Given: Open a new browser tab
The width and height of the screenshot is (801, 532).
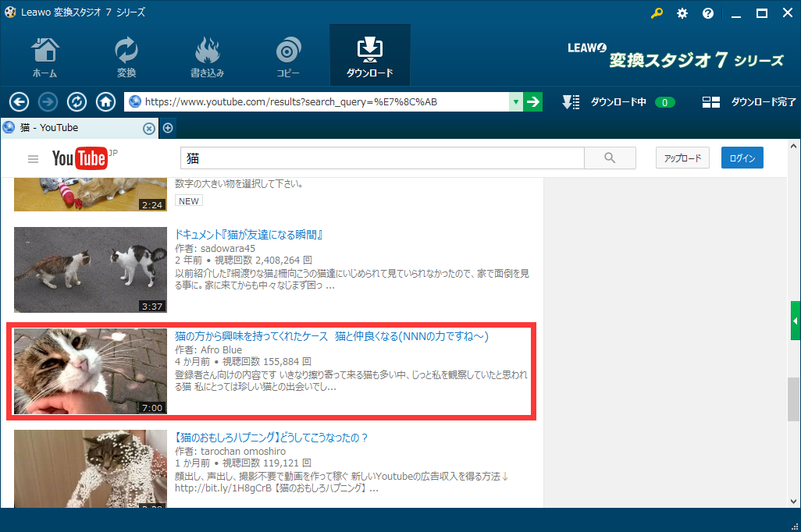Looking at the screenshot, I should pos(167,128).
